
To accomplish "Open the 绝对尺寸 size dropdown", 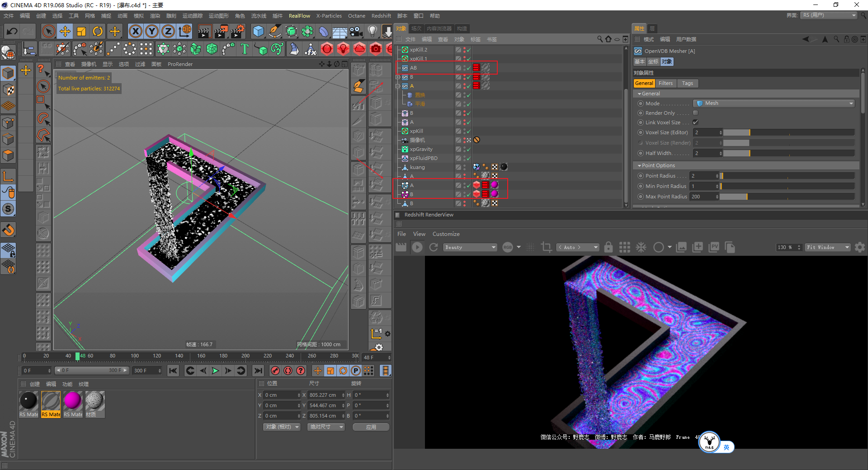I will (x=325, y=427).
